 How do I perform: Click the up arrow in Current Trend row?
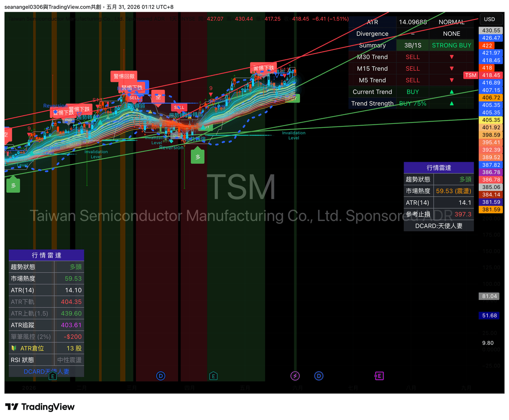(451, 92)
